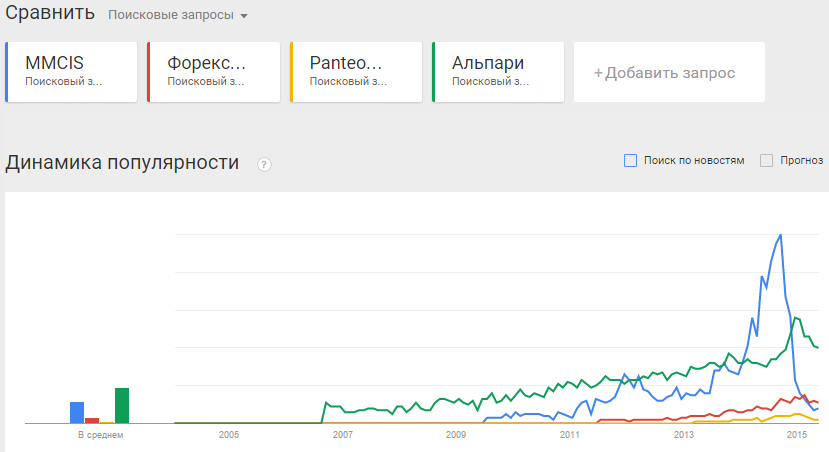Viewport: 829px width, 452px height.
Task: Select the Panteo search term card
Action: click(x=356, y=71)
